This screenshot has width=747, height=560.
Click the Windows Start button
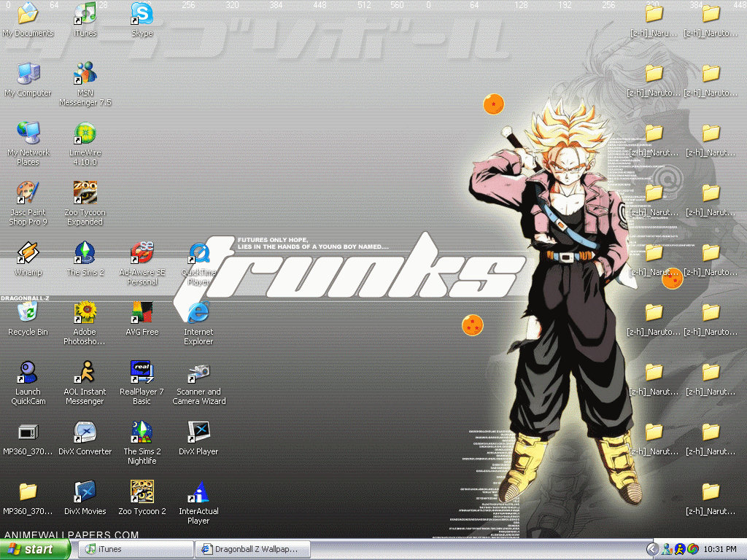click(34, 550)
